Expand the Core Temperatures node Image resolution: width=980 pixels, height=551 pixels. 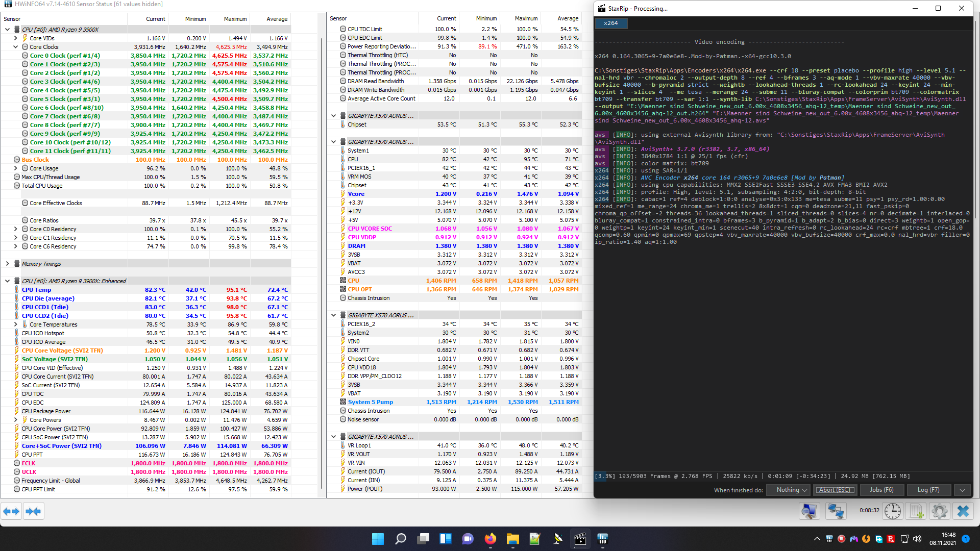point(16,324)
